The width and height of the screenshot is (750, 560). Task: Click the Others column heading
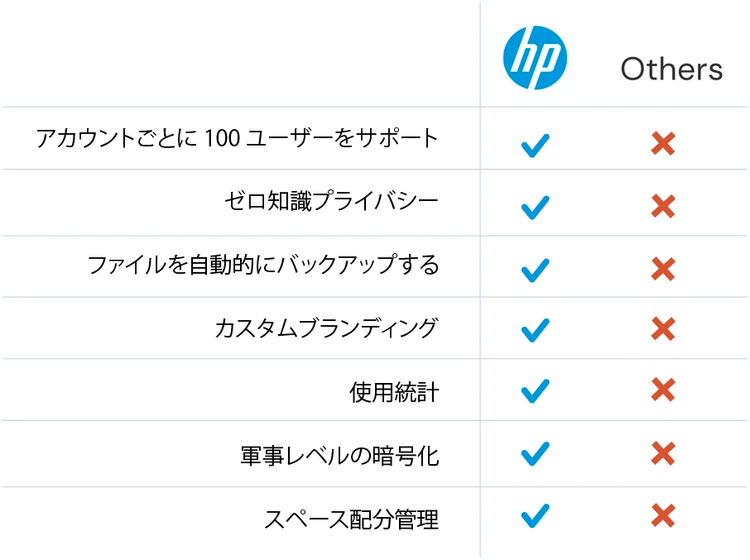point(671,69)
